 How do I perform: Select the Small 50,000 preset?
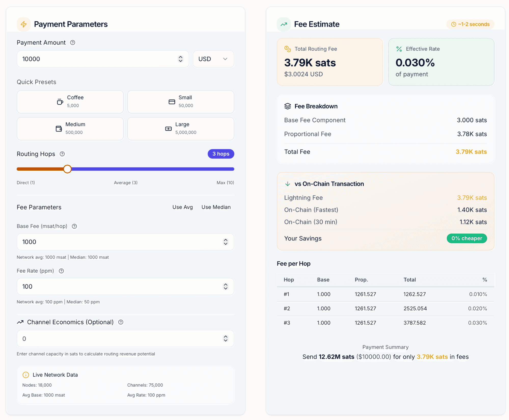coord(181,102)
